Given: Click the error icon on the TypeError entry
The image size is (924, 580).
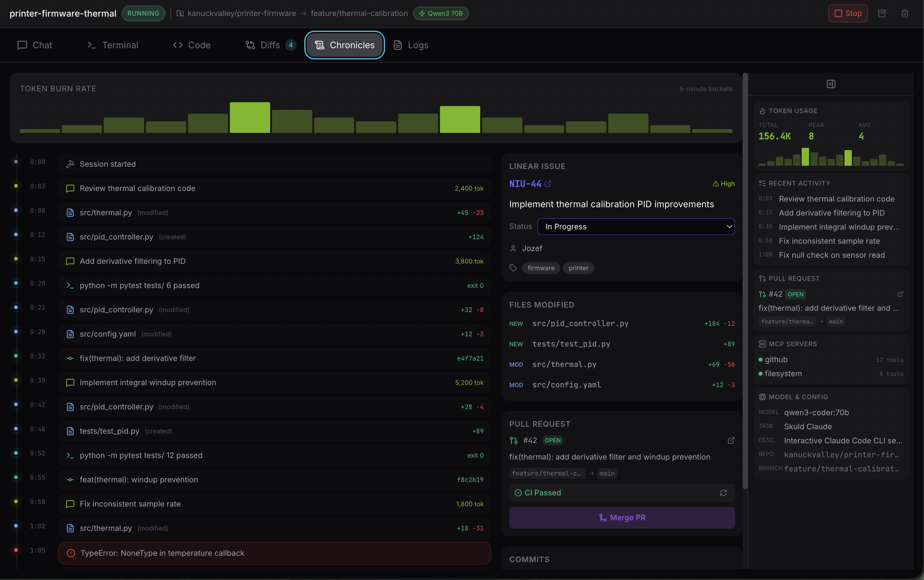Looking at the screenshot, I should coord(71,553).
